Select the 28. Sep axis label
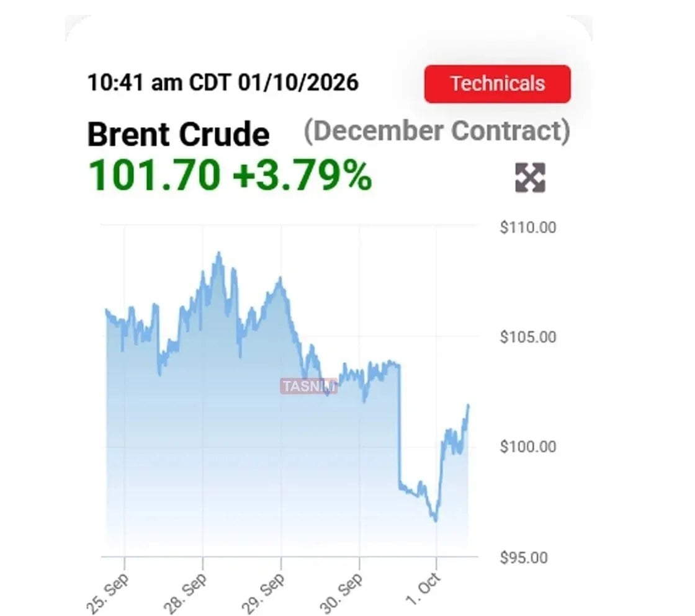Screen dimensions: 695x616 pos(186,593)
